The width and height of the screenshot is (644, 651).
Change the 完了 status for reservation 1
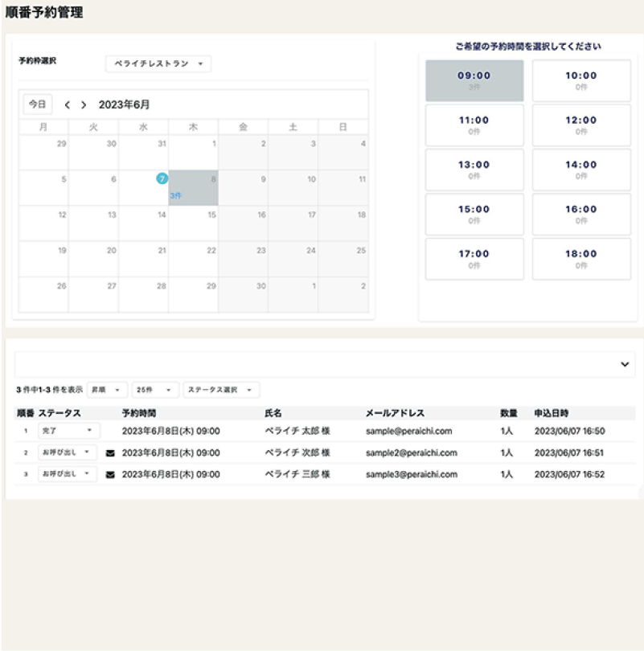[x=68, y=431]
